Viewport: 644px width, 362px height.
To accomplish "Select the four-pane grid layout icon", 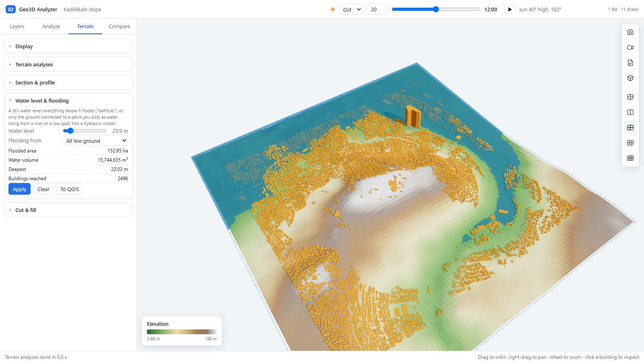I will (x=630, y=128).
